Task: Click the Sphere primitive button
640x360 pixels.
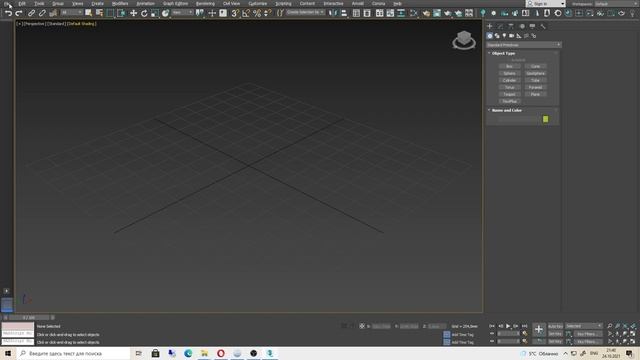Action: click(509, 73)
